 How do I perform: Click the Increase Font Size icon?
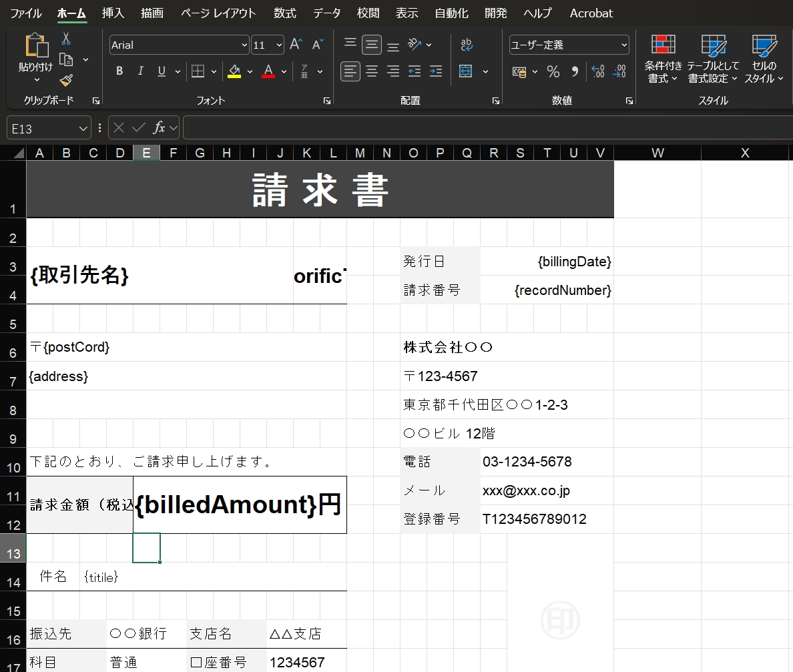point(296,45)
